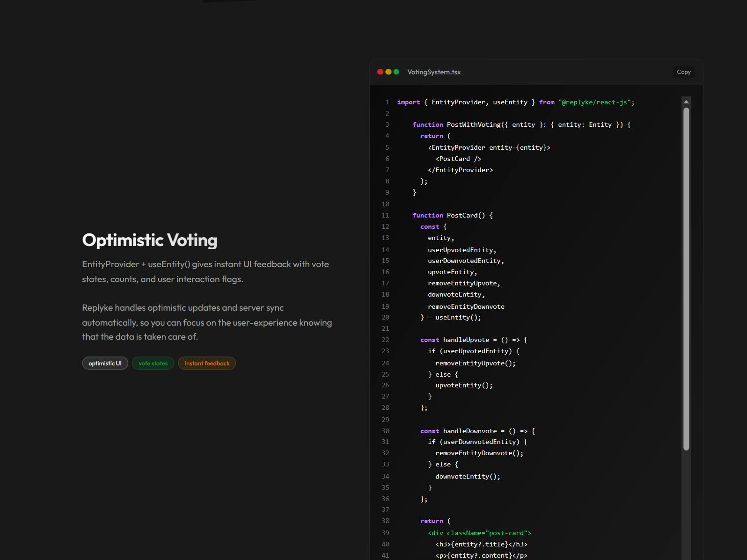This screenshot has height=560, width=747.
Task: Click userUpvotedEntity, on line 14
Action: click(x=462, y=250)
